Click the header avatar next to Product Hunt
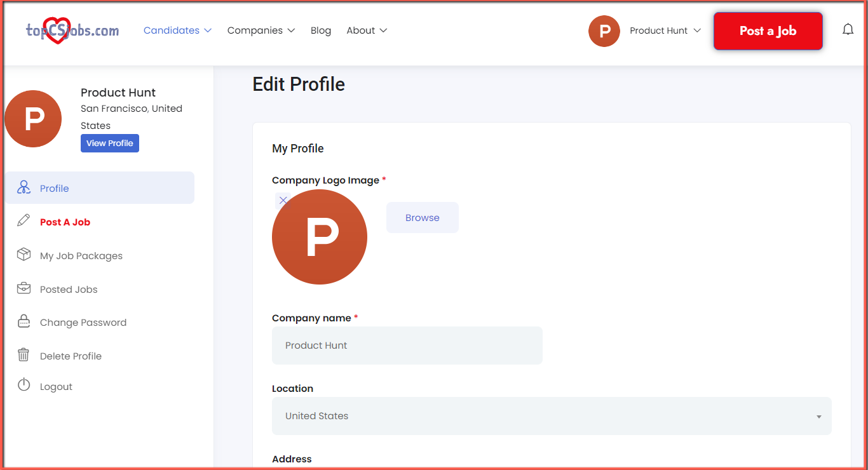The image size is (868, 470). pyautogui.click(x=604, y=30)
